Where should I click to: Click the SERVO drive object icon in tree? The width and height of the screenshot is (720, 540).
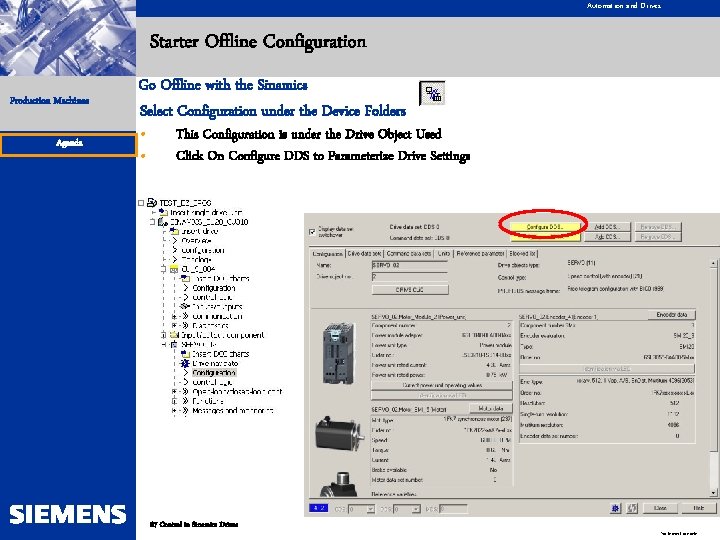click(174, 344)
